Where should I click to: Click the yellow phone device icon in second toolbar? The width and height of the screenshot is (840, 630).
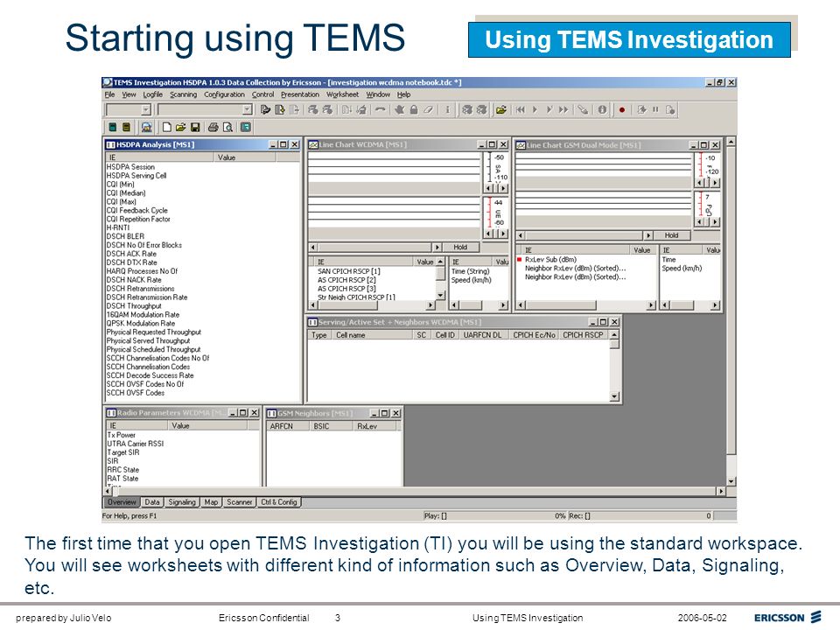[x=126, y=127]
